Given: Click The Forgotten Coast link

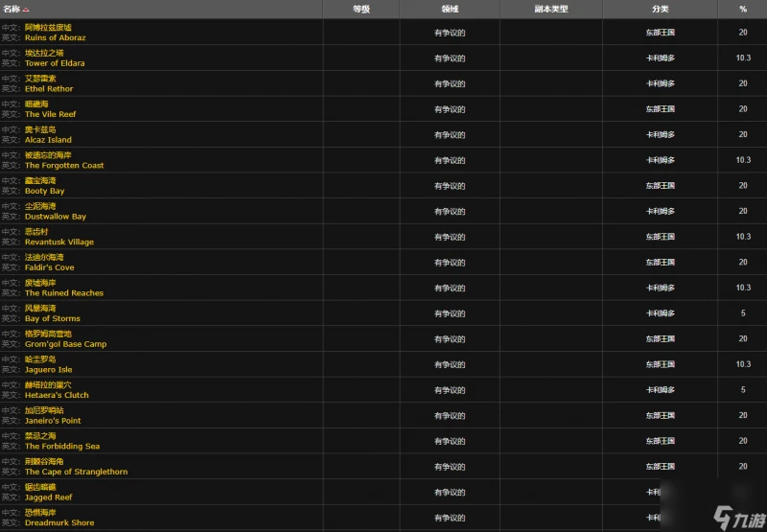Looking at the screenshot, I should (64, 166).
